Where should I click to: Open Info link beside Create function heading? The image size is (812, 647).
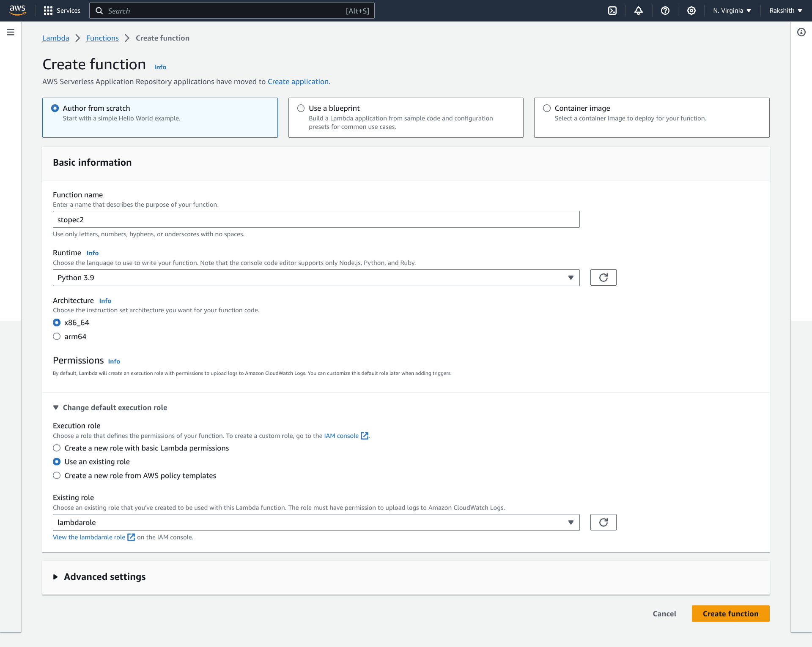click(x=160, y=67)
